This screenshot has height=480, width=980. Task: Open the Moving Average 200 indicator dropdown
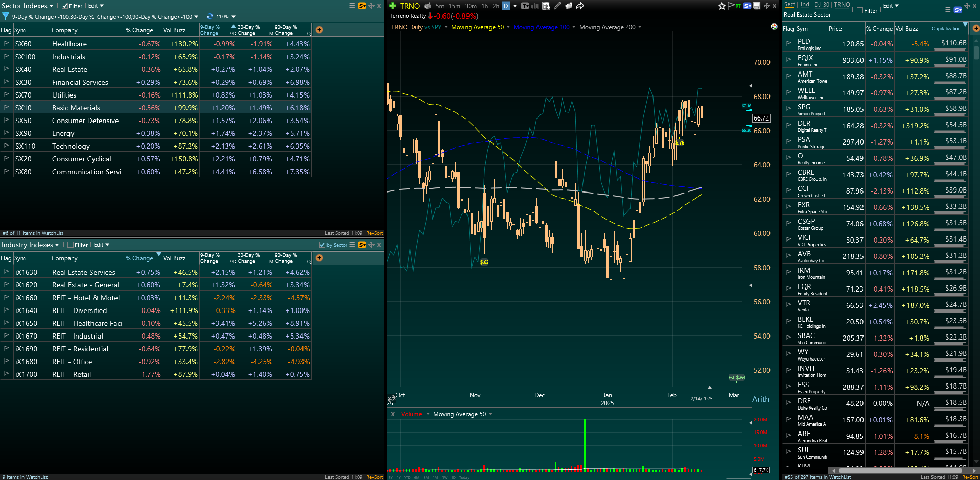pyautogui.click(x=640, y=27)
